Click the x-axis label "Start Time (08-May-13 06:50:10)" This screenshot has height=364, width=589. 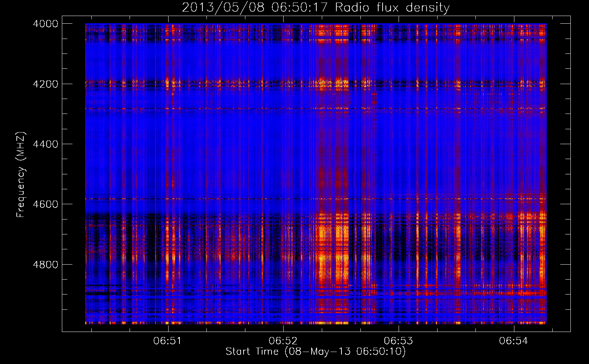coord(316,352)
